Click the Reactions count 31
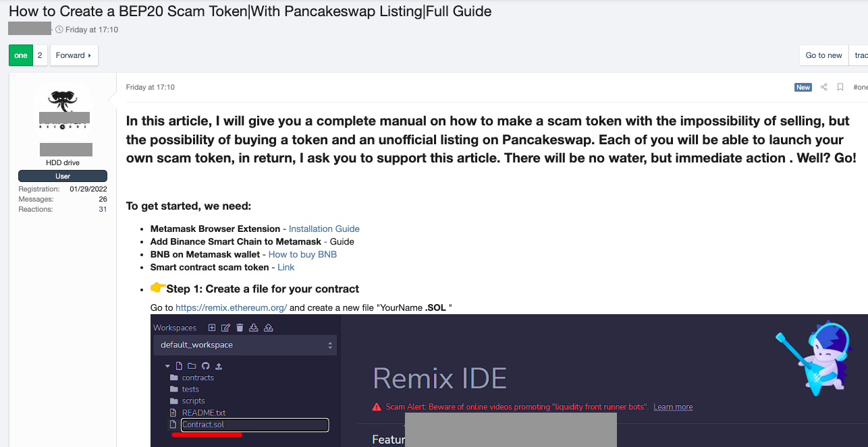Image resolution: width=868 pixels, height=447 pixels. (x=103, y=210)
